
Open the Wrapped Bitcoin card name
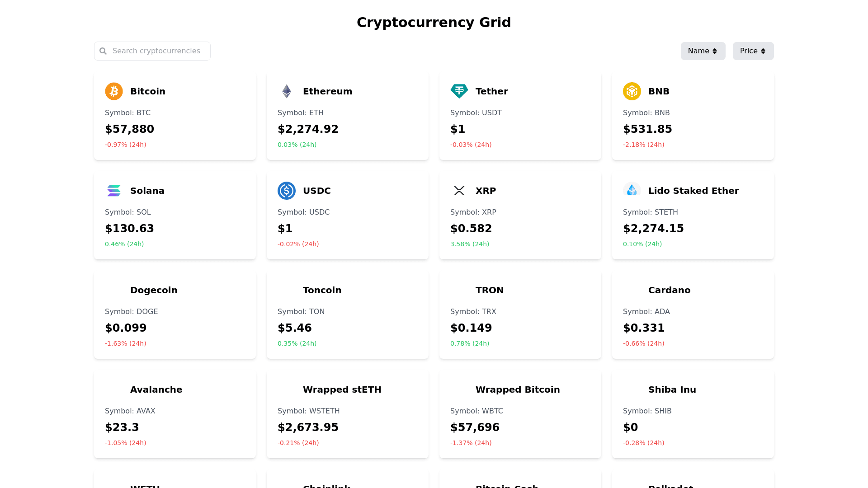518,389
